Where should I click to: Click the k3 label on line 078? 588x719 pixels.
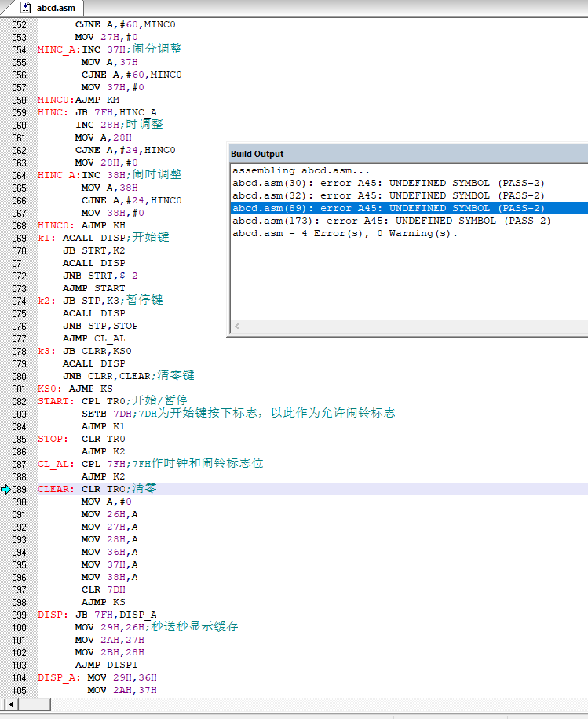pyautogui.click(x=46, y=351)
